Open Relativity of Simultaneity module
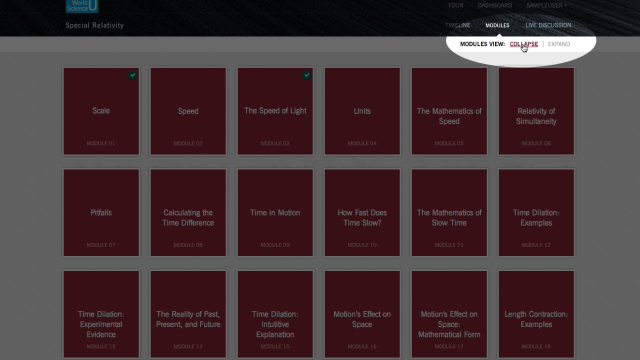This screenshot has height=360, width=640. 536,111
